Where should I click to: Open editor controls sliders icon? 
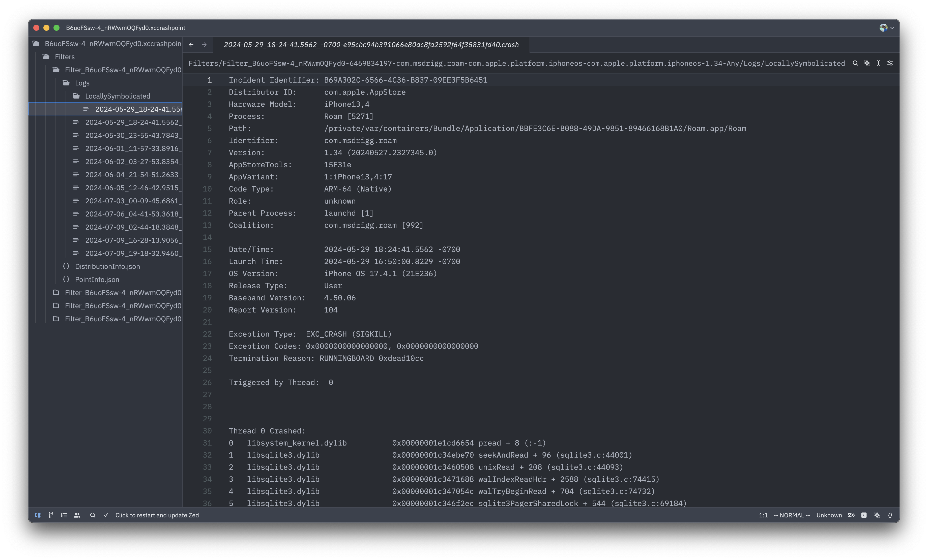click(890, 63)
